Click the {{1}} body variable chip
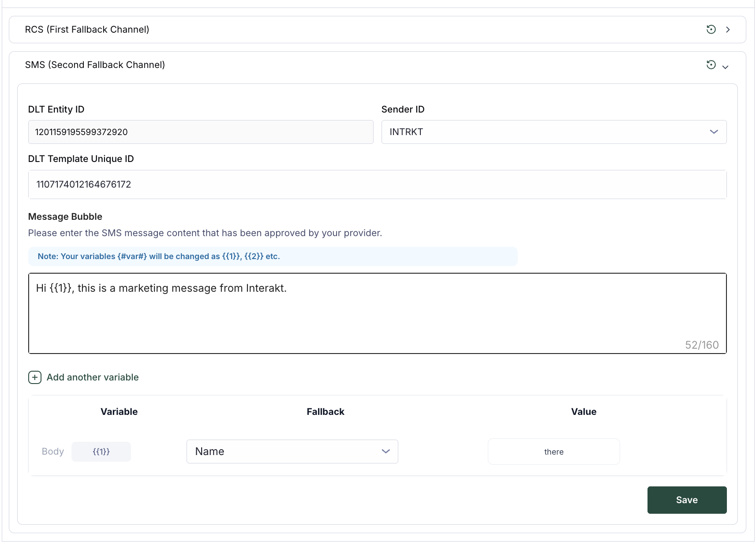Image resolution: width=756 pixels, height=542 pixels. click(x=101, y=452)
